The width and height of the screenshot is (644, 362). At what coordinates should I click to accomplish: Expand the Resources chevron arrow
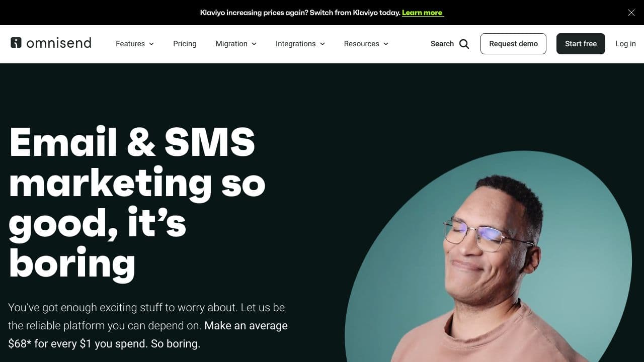click(x=386, y=44)
